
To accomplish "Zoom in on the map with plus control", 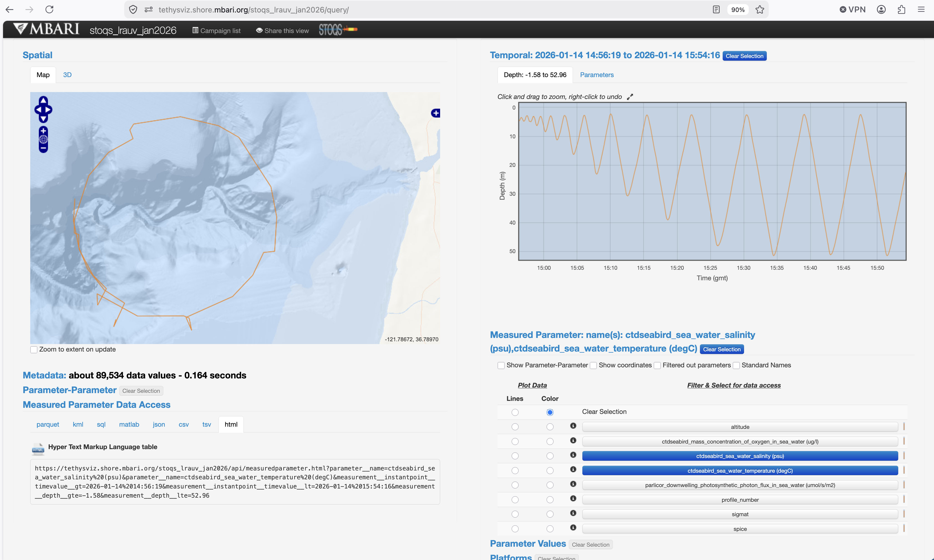I will [43, 131].
